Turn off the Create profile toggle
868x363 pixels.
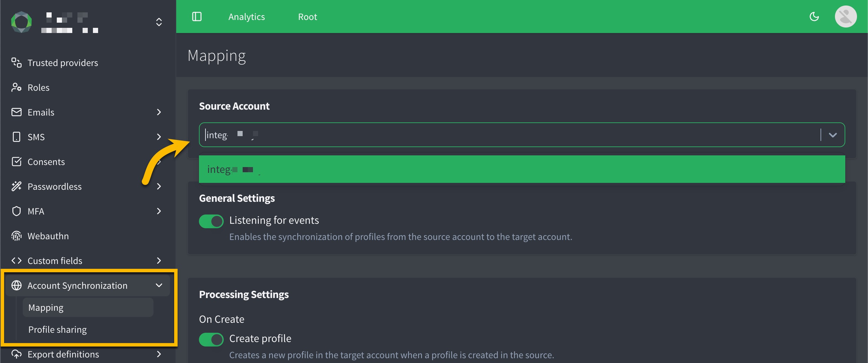coord(211,339)
